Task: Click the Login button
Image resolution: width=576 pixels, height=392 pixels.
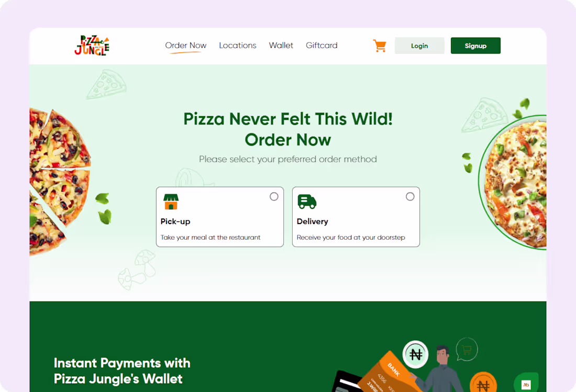Action: [419, 46]
